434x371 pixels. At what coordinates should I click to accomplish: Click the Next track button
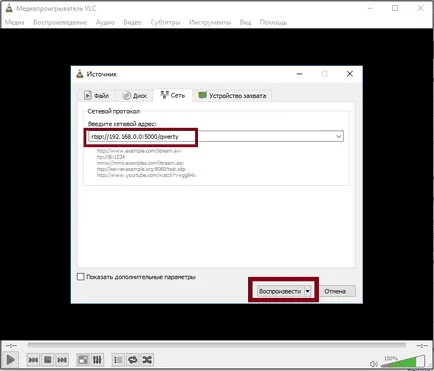[x=62, y=360]
